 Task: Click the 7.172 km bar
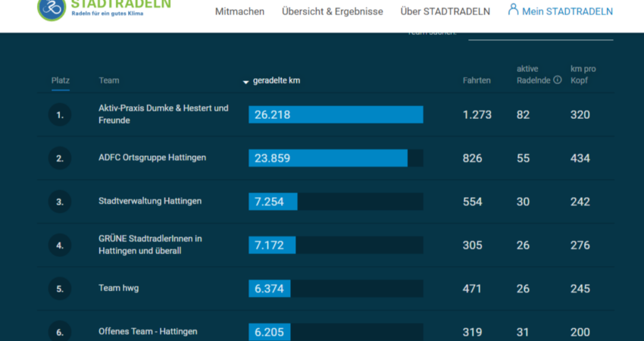tap(336, 246)
